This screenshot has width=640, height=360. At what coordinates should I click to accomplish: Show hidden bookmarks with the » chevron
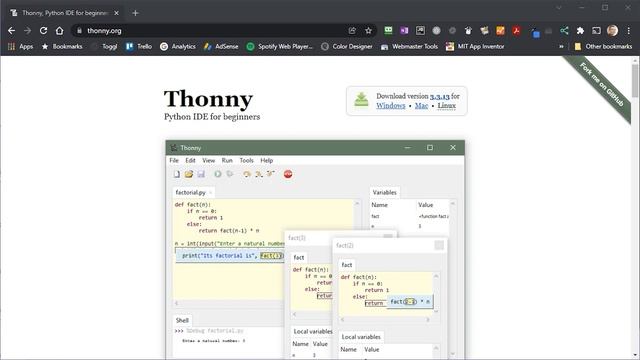[x=561, y=47]
